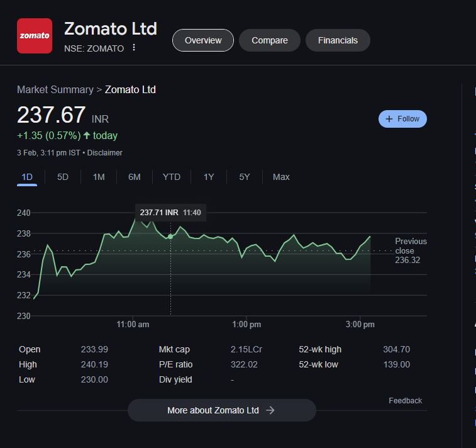Click the P/E ratio value 322.02
Image resolution: width=476 pixels, height=448 pixels.
(x=244, y=364)
